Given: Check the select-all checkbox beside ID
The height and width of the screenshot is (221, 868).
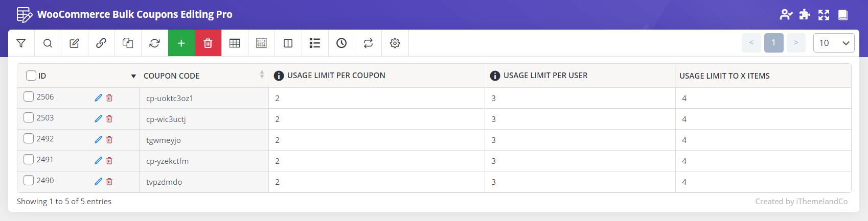Looking at the screenshot, I should coord(31,76).
